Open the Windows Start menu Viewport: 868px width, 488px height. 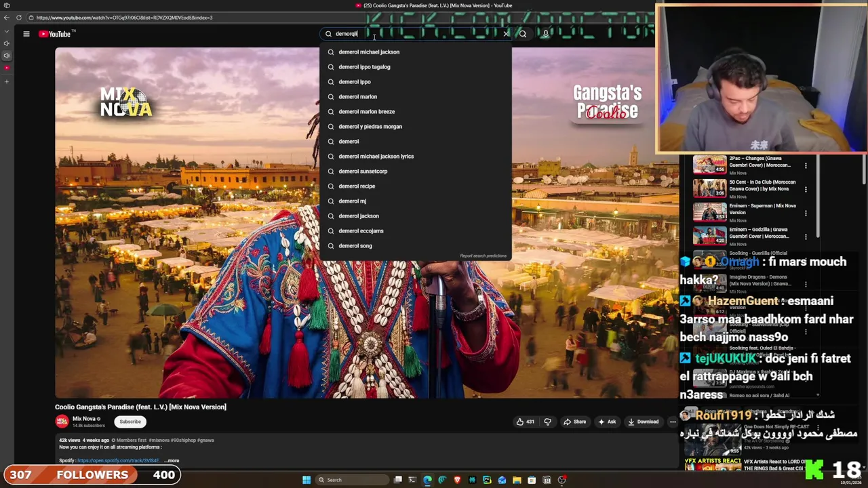click(307, 480)
